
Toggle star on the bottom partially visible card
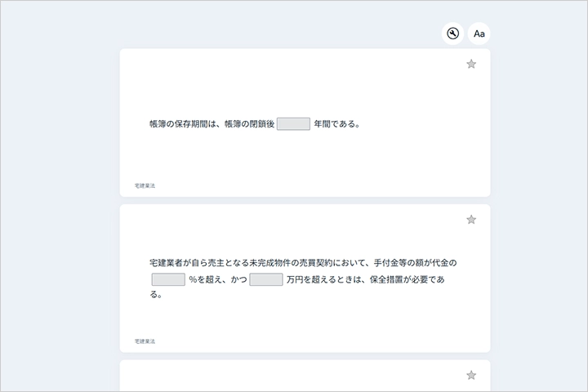(x=471, y=375)
